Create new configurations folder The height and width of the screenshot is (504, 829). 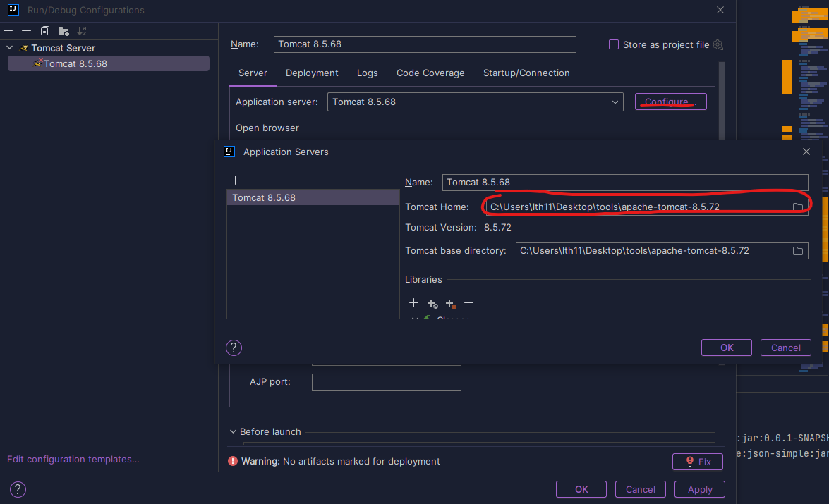64,31
